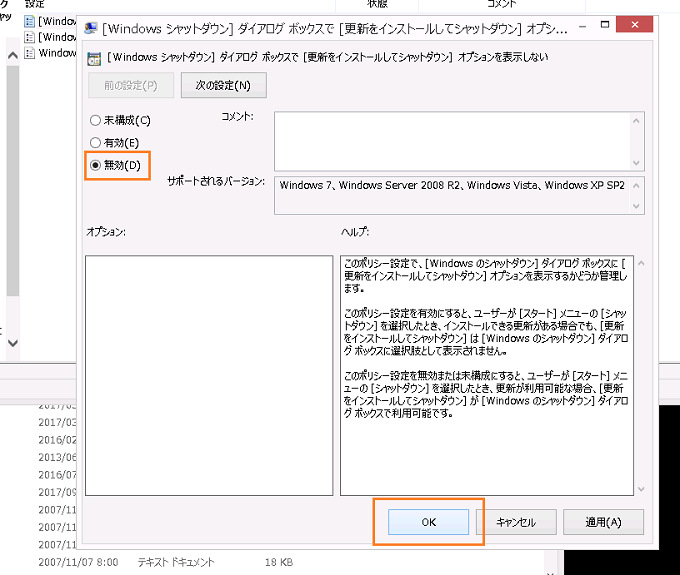Click the テキスト ドキュメント file type entry
This screenshot has height=575, width=680.
click(x=176, y=562)
